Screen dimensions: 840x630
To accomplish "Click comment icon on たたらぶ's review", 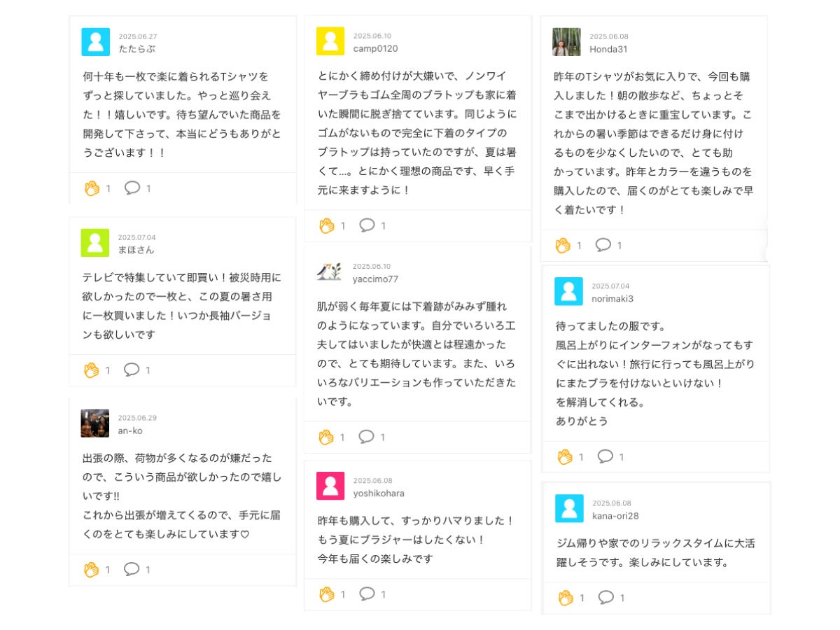I will tap(132, 188).
